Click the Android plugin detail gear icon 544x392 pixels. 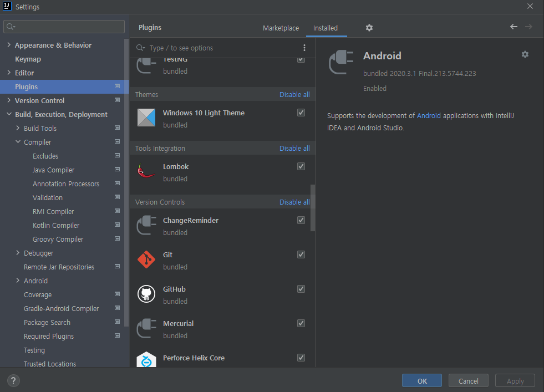525,54
